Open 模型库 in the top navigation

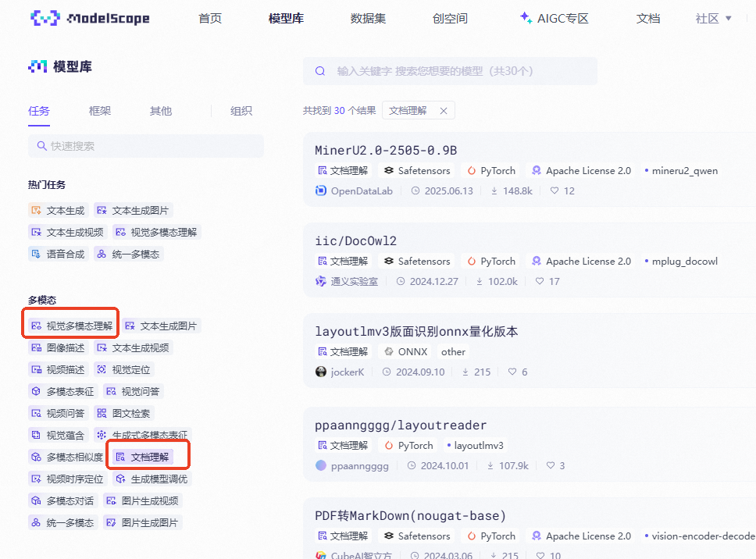[286, 18]
